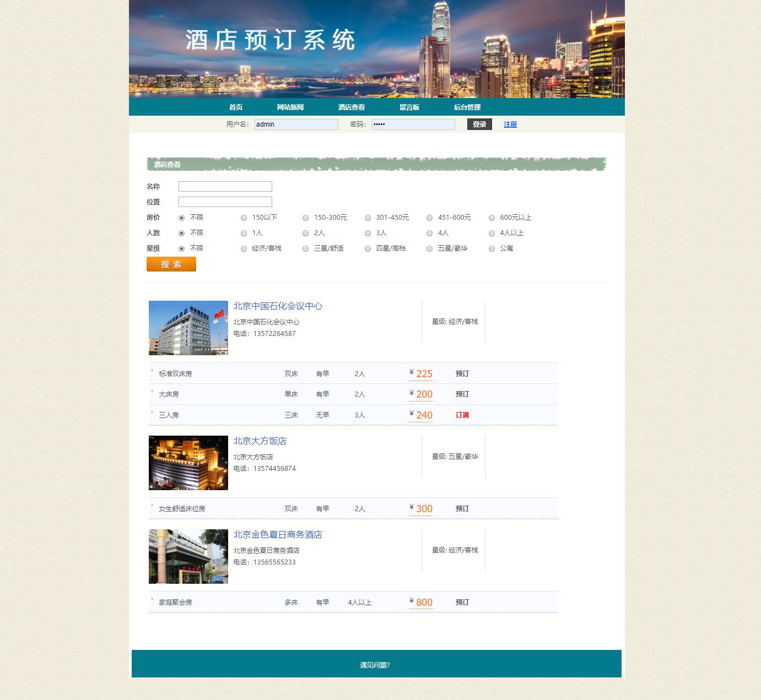Pick the 600元以上 price range
This screenshot has height=700, width=761.
click(x=492, y=218)
